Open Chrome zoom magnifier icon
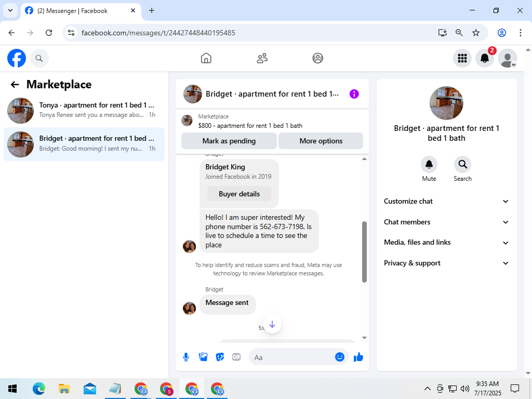This screenshot has height=399, width=532. 459,33
